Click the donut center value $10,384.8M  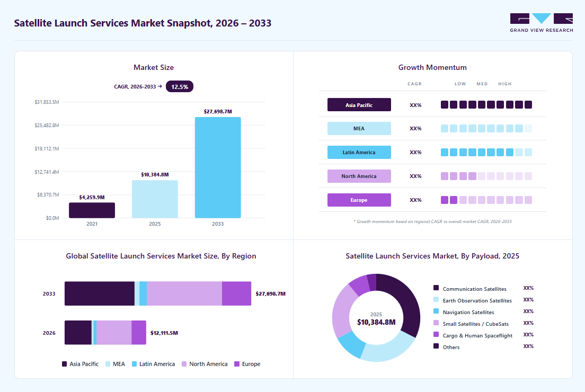(376, 322)
